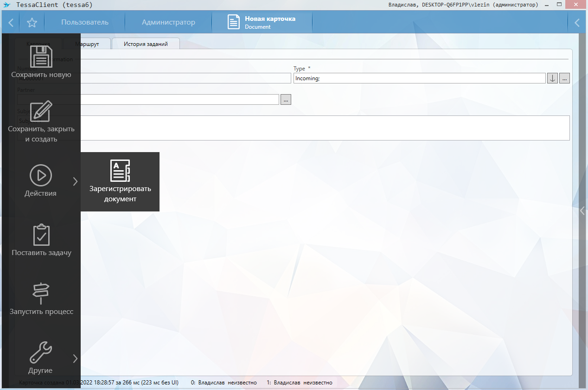Click the Новая карточка document icon
The width and height of the screenshot is (588, 390).
234,22
